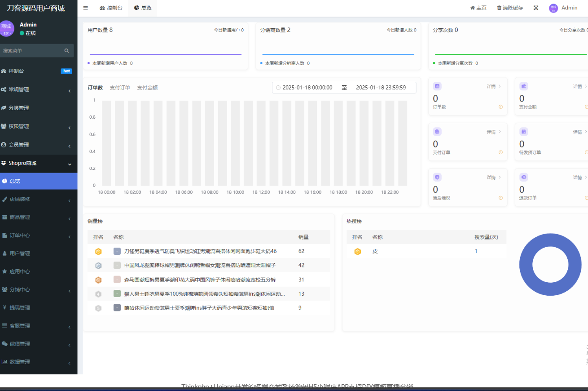The image size is (588, 391).
Task: Switch to the 总览 top tab
Action: tap(143, 8)
